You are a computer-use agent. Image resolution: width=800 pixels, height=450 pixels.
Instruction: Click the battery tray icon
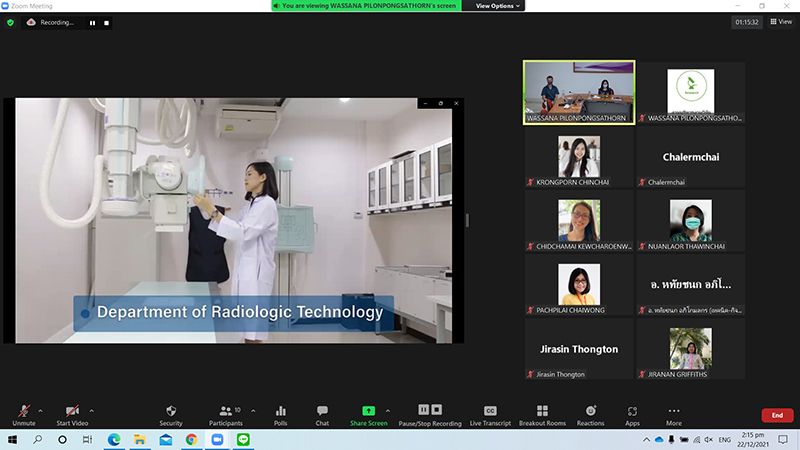[x=684, y=439]
